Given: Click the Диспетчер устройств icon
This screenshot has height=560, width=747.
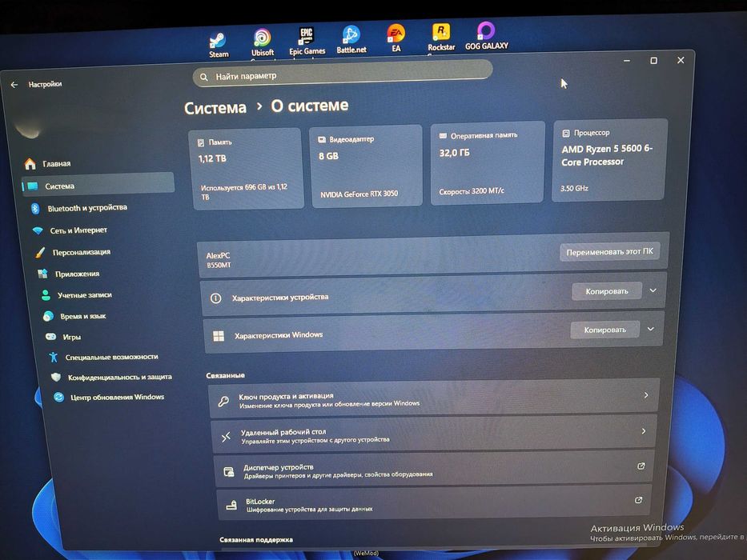Looking at the screenshot, I should tap(229, 471).
